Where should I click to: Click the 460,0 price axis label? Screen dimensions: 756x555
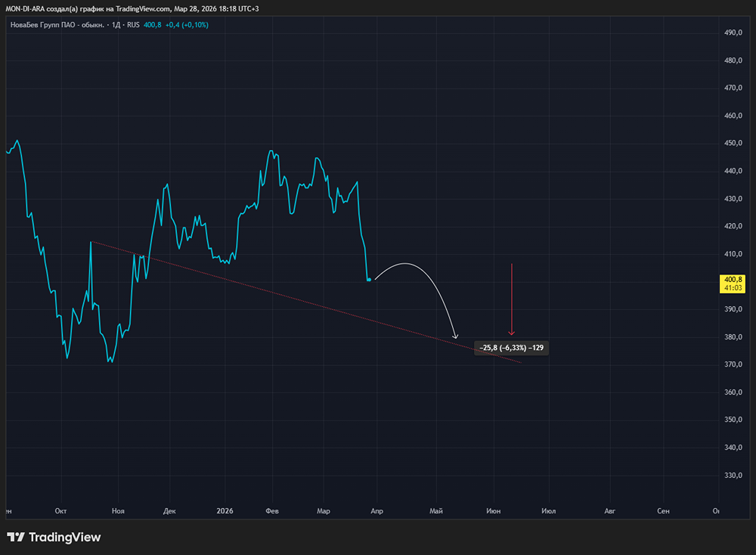tap(733, 116)
